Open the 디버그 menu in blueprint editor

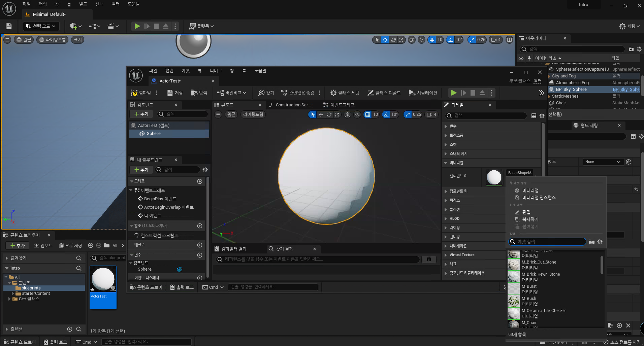click(x=216, y=71)
